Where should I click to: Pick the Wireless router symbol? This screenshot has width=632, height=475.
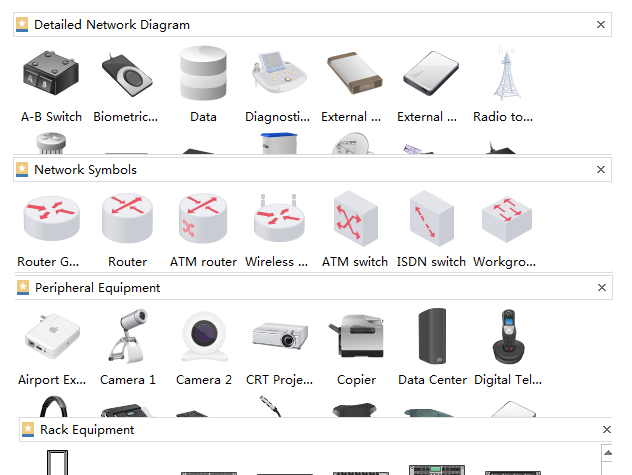pos(279,218)
